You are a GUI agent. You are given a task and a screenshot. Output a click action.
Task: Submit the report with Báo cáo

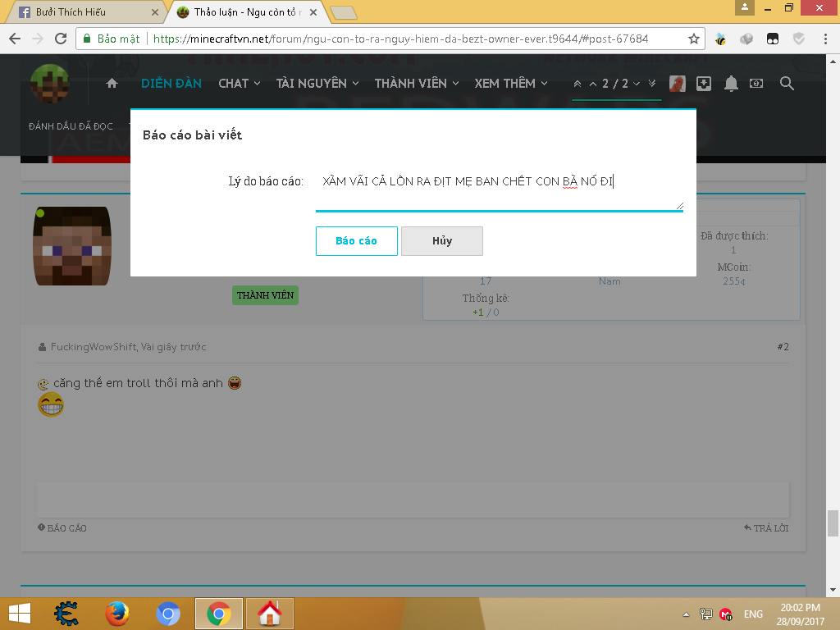(x=356, y=241)
